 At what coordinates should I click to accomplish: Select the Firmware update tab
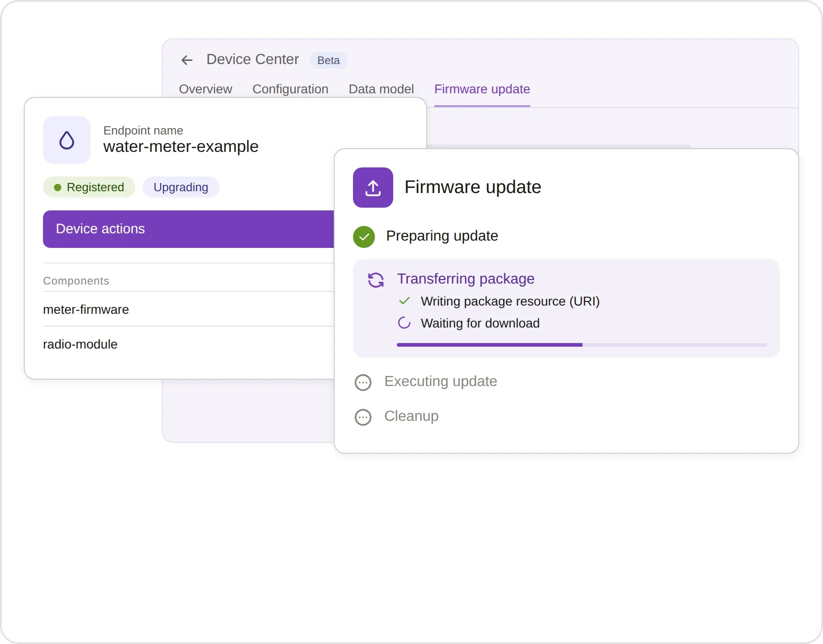coord(482,89)
